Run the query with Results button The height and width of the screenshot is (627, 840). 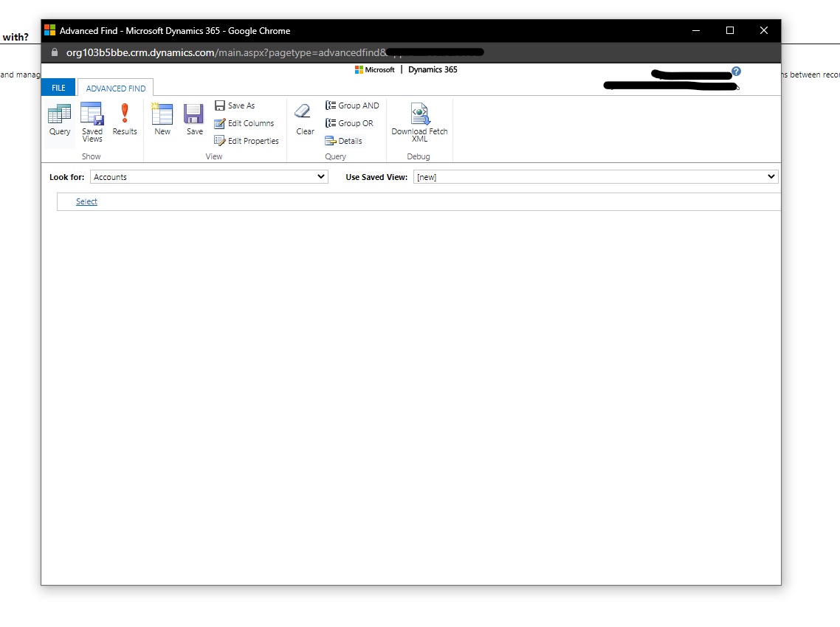click(125, 120)
